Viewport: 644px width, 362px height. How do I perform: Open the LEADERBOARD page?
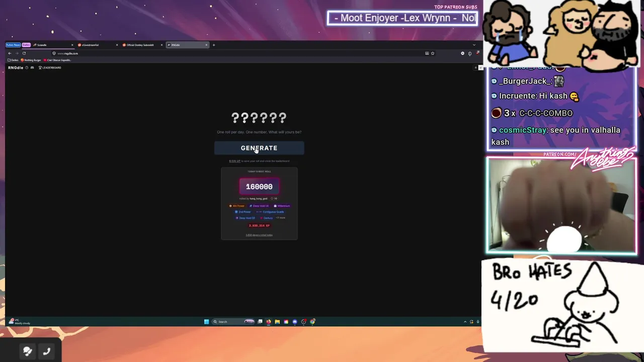[x=50, y=67]
